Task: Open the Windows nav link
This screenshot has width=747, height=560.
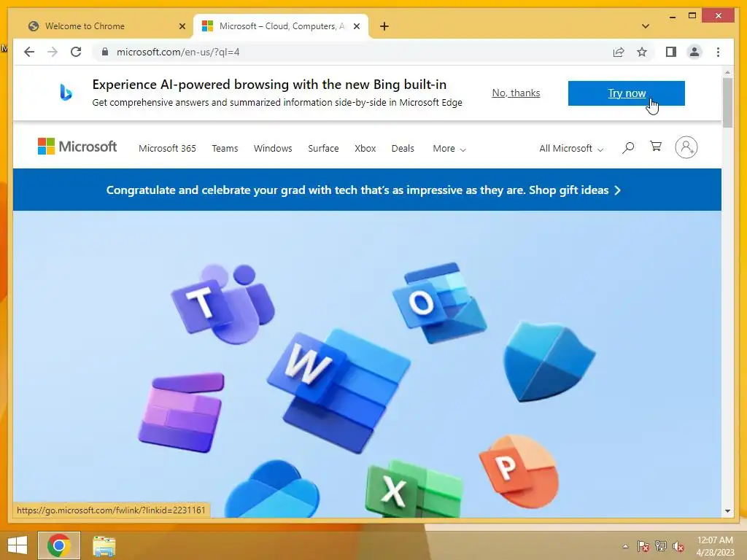Action: [273, 149]
